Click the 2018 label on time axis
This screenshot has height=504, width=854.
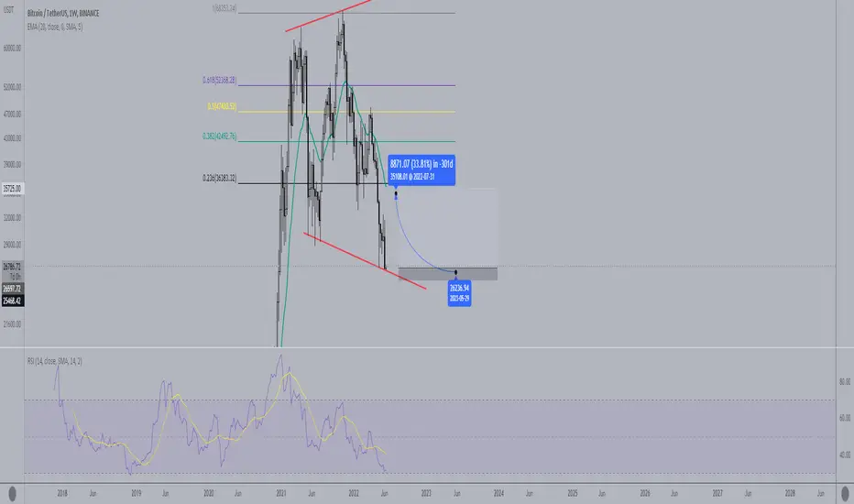(x=62, y=494)
